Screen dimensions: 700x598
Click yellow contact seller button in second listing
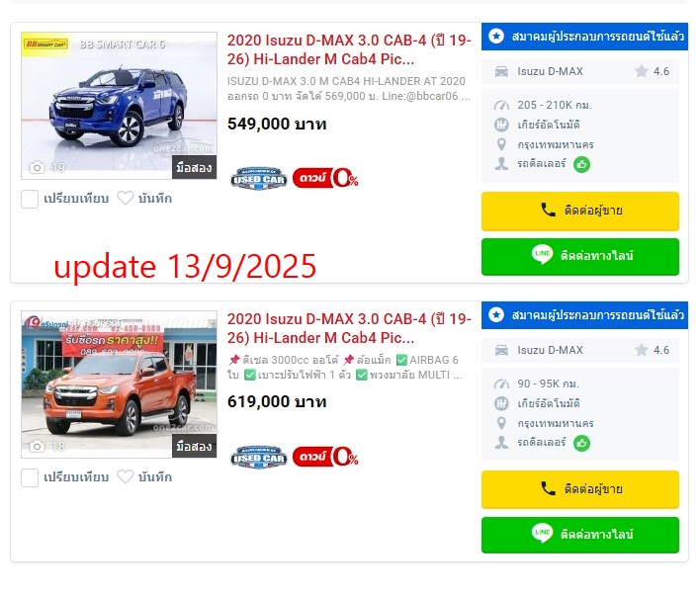[x=580, y=489]
